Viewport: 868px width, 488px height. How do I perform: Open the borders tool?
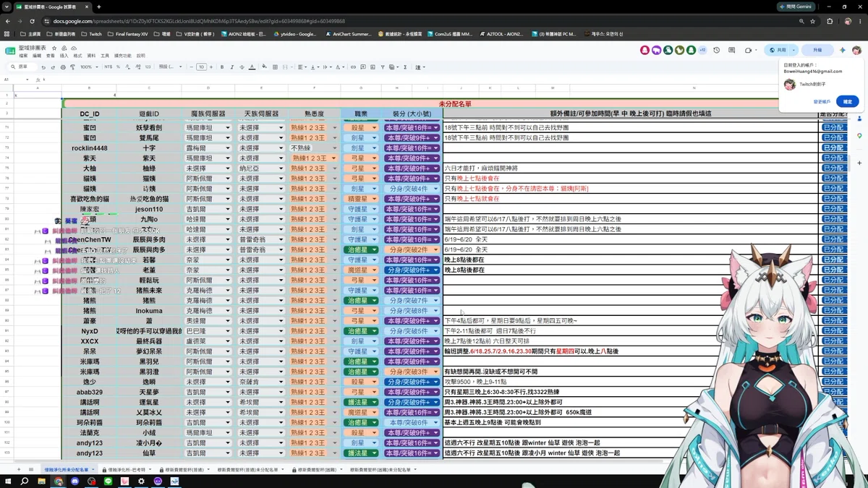point(275,67)
